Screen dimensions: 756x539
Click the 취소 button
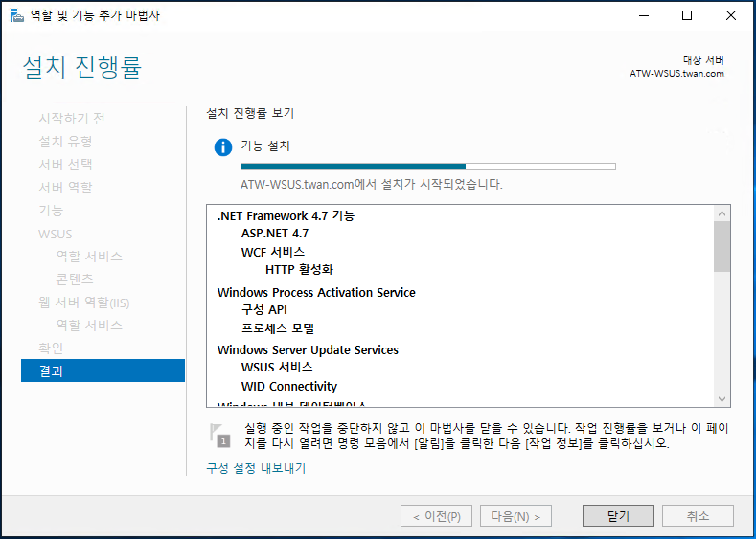698,516
